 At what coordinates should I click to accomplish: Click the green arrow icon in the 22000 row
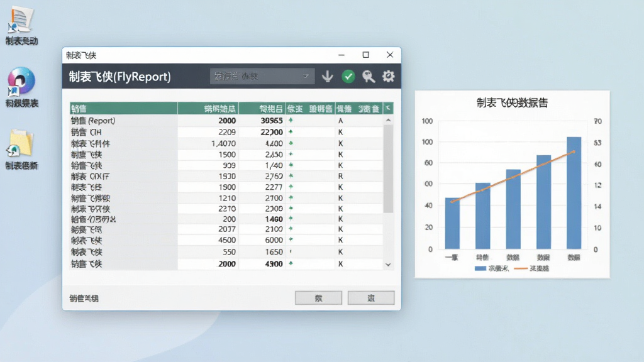tap(291, 132)
